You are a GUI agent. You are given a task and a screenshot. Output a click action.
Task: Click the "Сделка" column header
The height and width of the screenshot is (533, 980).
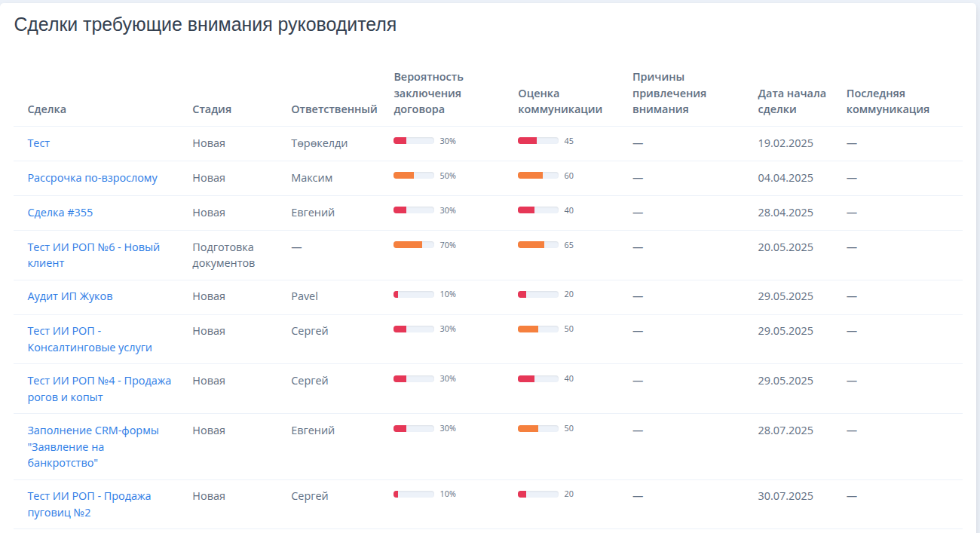pyautogui.click(x=47, y=109)
